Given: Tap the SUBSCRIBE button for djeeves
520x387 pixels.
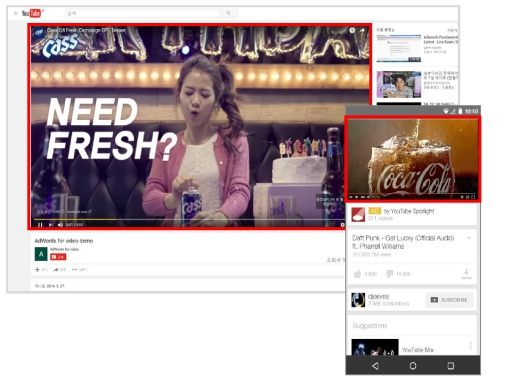Looking at the screenshot, I should click(449, 300).
